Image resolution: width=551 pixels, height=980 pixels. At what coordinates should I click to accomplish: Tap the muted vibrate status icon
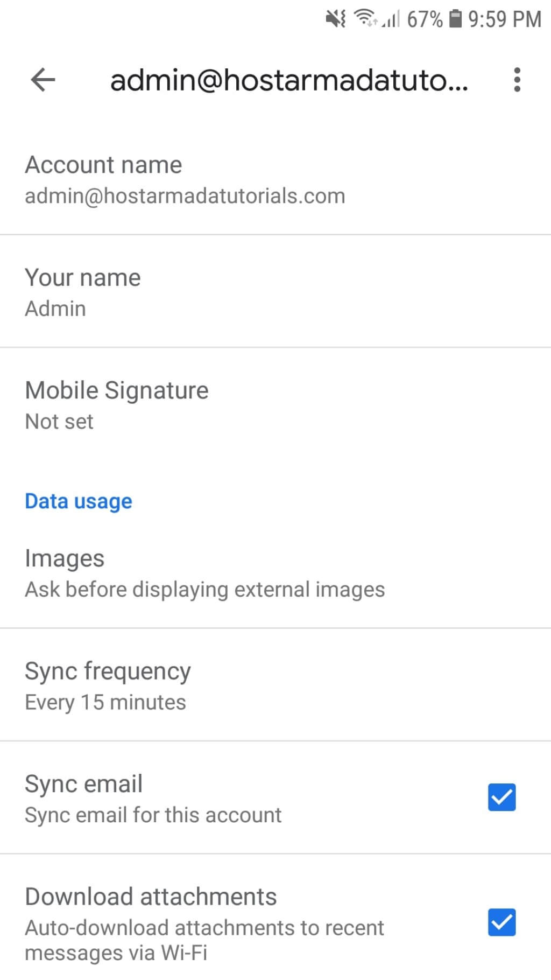point(336,19)
